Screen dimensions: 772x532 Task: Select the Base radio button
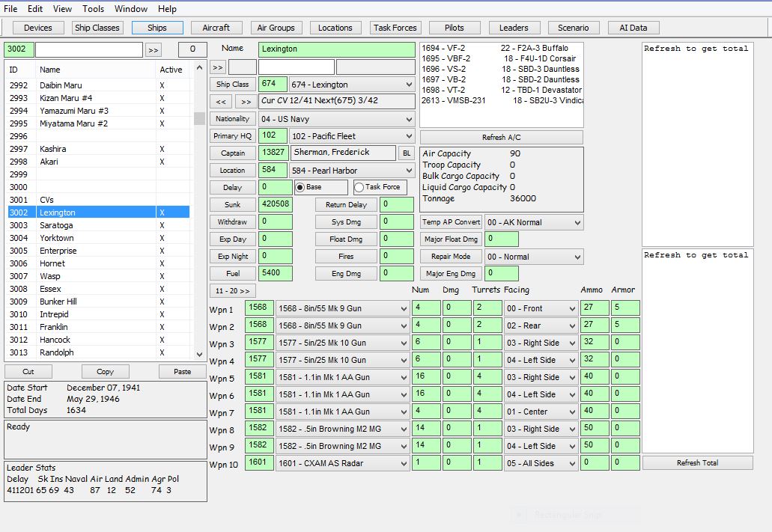(x=300, y=188)
